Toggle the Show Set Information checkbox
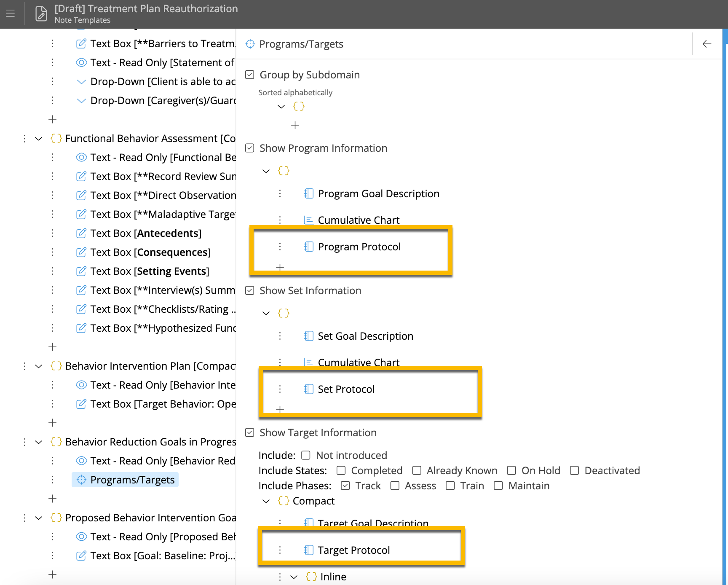Screen dimensions: 728x585 click(x=250, y=290)
